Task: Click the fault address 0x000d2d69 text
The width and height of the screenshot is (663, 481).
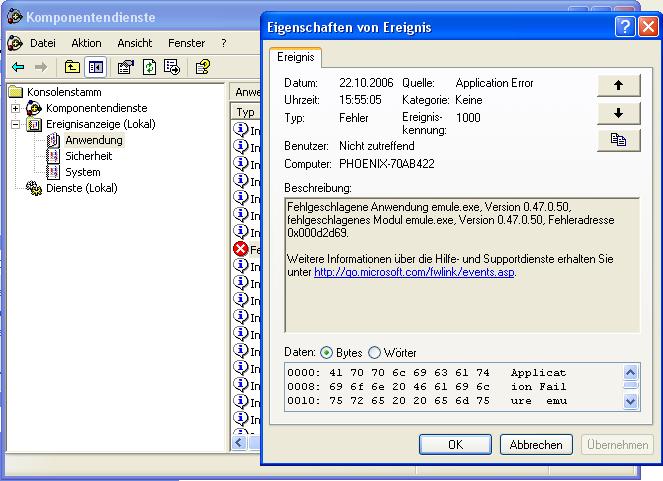Action: [317, 233]
